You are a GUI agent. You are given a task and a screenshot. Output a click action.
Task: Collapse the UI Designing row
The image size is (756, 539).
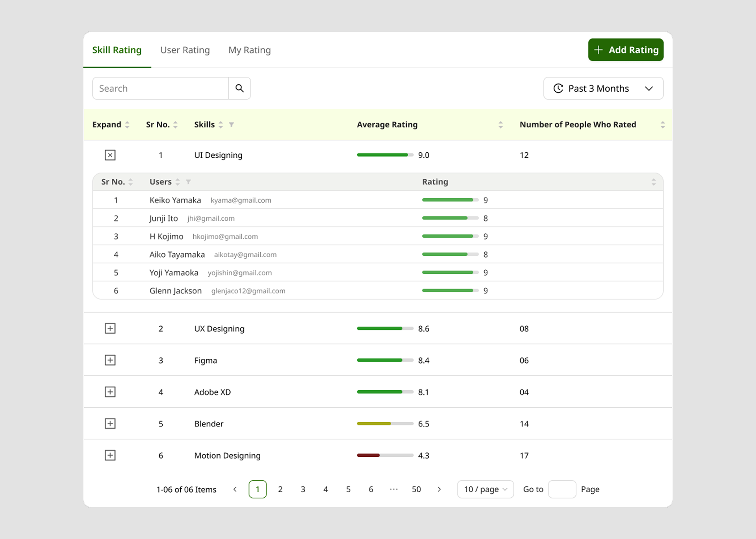110,155
